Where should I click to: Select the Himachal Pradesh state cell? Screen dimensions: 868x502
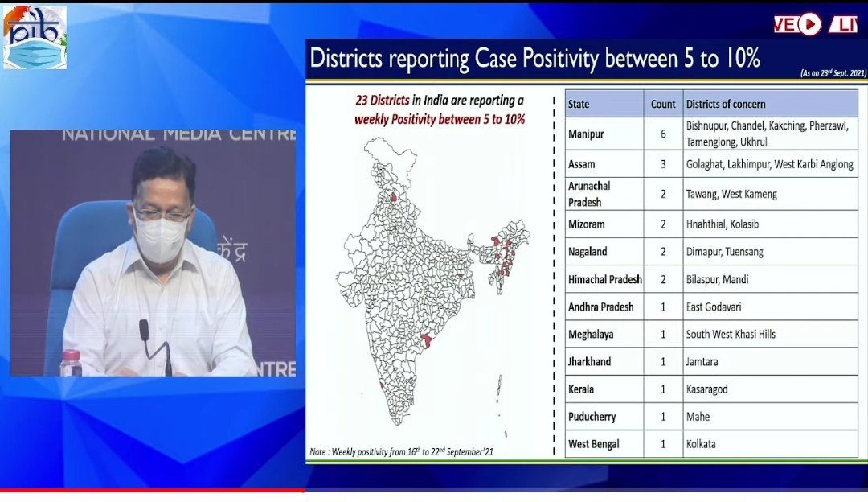(x=604, y=279)
